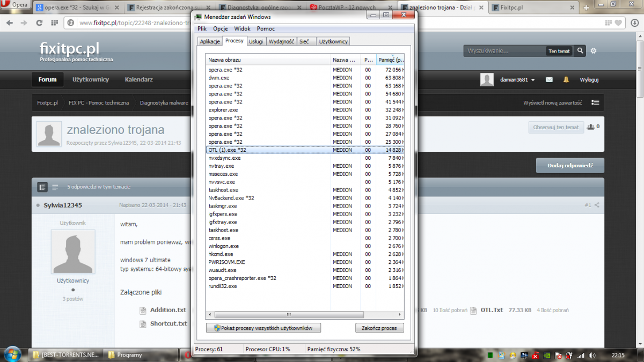Sort by the Pamięć column header

[390, 60]
